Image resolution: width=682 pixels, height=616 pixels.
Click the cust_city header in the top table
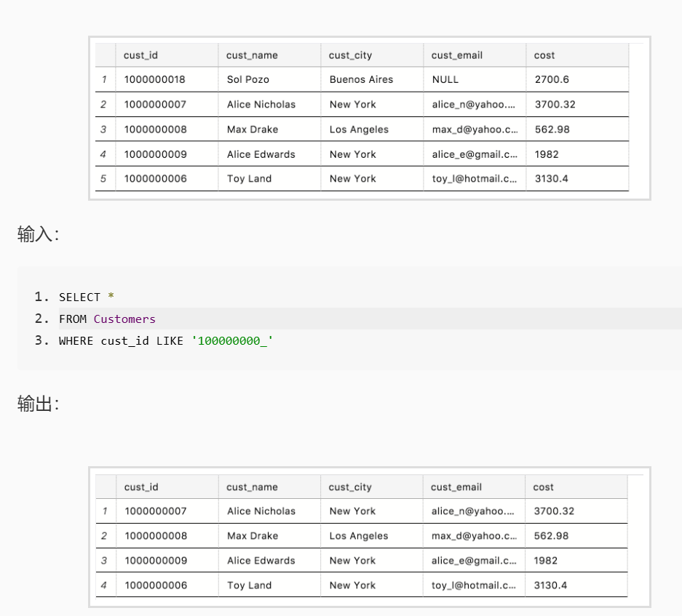click(373, 55)
